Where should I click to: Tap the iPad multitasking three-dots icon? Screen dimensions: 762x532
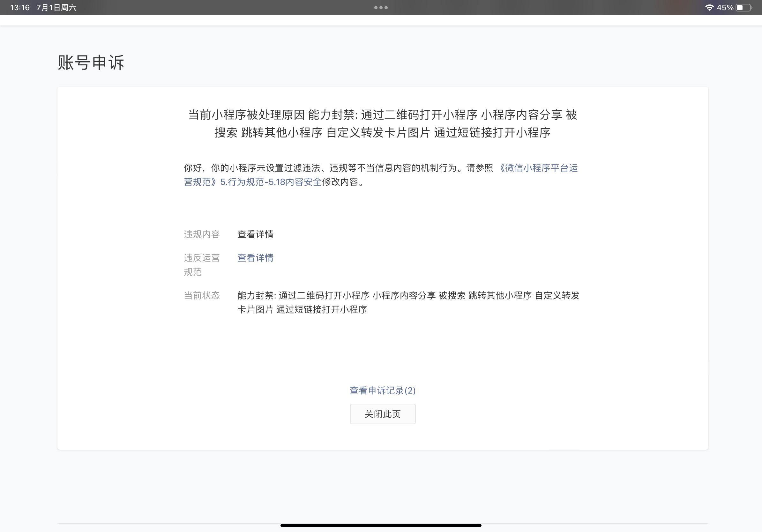[381, 8]
